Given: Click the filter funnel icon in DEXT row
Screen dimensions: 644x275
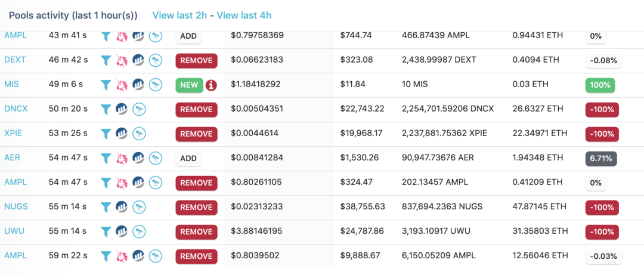Looking at the screenshot, I should point(106,60).
